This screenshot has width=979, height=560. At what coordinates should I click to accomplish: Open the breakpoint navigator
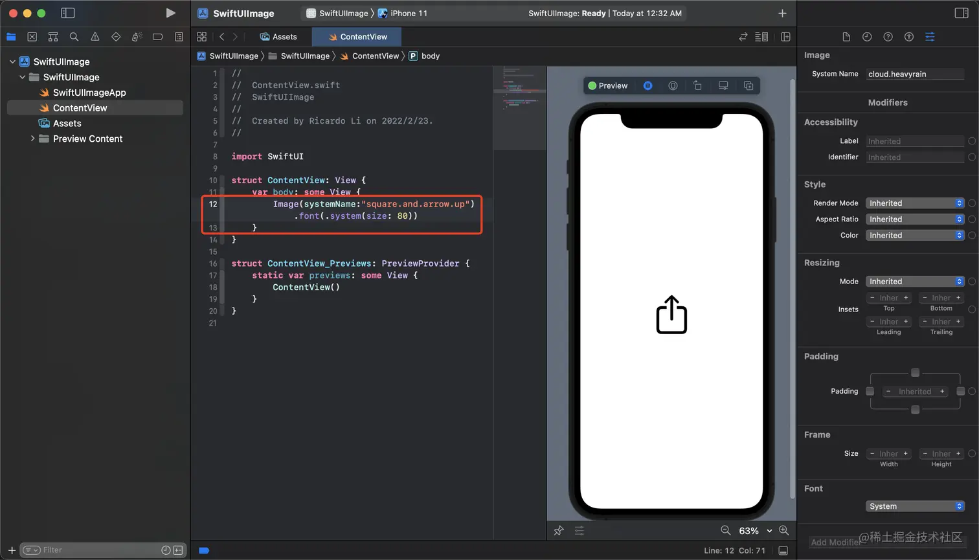click(158, 37)
